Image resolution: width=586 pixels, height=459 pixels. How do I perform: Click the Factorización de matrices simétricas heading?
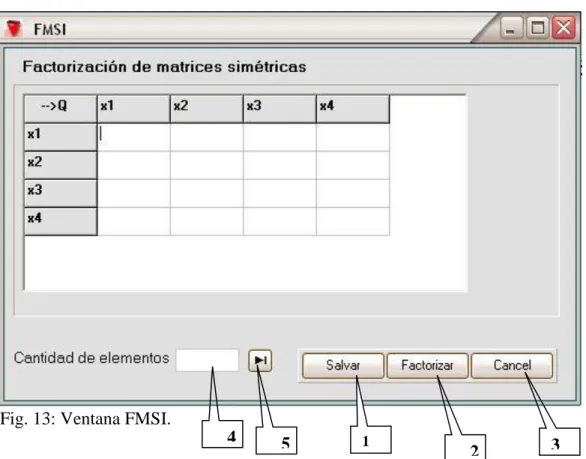(164, 67)
